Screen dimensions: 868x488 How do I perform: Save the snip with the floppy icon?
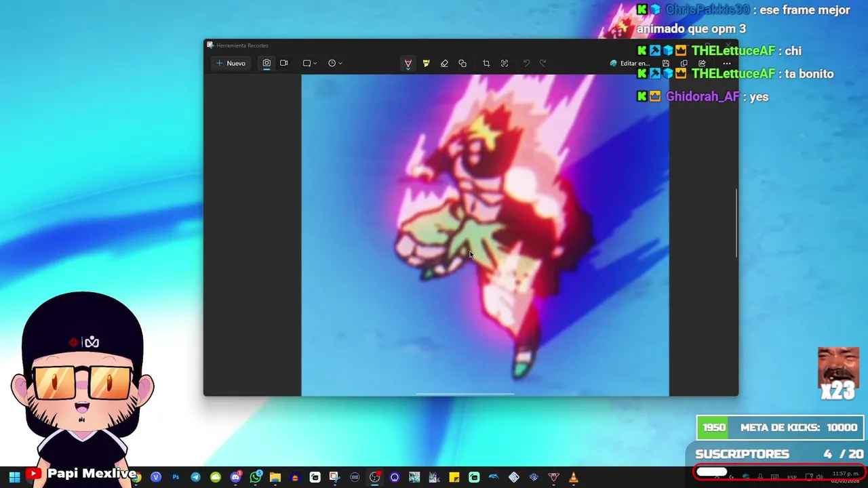coord(666,63)
